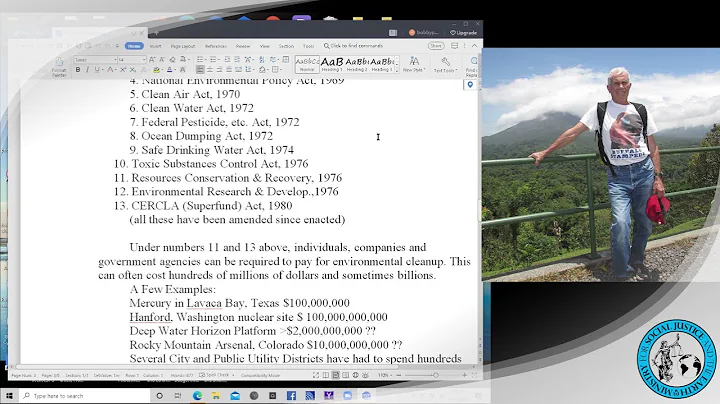Insert a bulleted list
Image resolution: width=720 pixels, height=404 pixels.
click(200, 60)
